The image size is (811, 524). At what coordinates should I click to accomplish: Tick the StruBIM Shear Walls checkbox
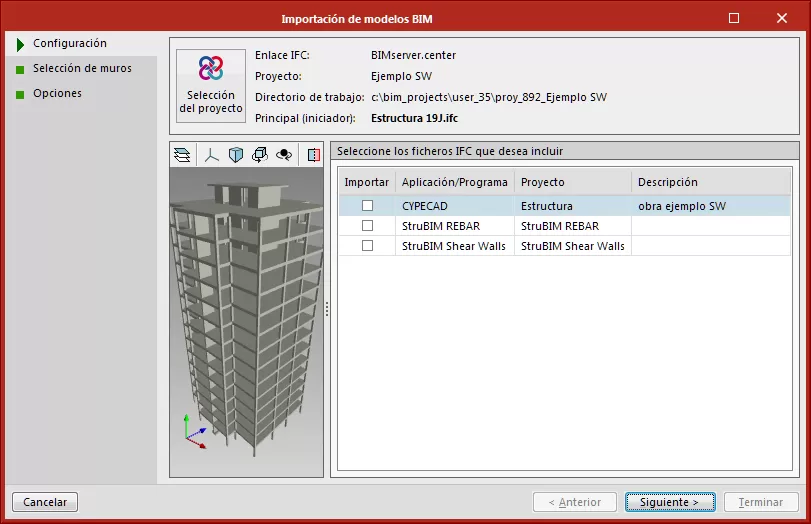[x=367, y=246]
